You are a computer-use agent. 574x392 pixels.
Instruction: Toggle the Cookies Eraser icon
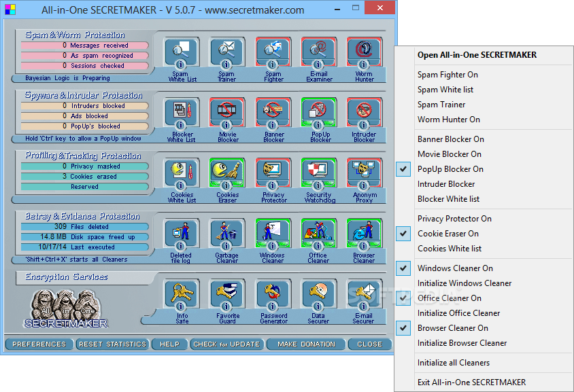tap(227, 173)
